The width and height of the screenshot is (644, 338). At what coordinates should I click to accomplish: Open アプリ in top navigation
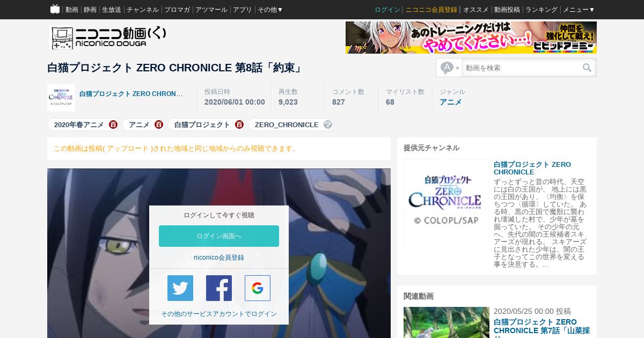click(243, 10)
